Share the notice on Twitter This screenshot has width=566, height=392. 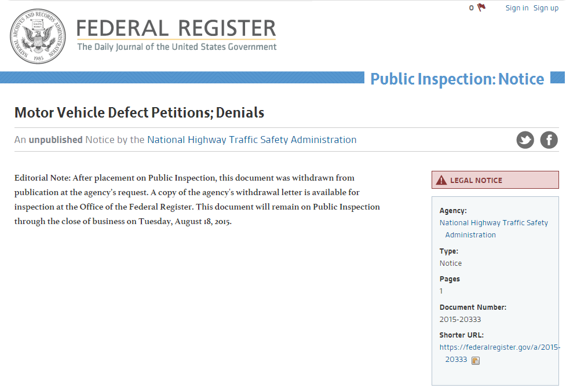click(x=525, y=140)
